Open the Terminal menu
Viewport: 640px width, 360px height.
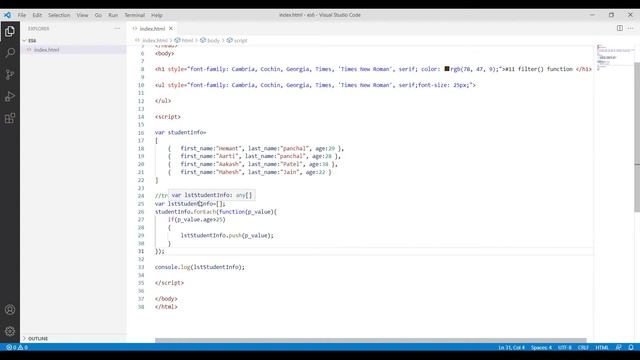(x=135, y=15)
